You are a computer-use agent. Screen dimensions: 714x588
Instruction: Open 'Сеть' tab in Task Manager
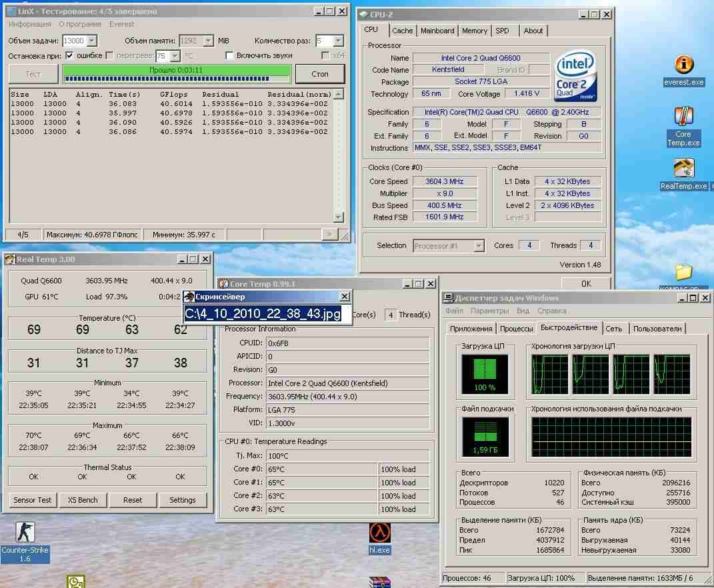tap(613, 329)
